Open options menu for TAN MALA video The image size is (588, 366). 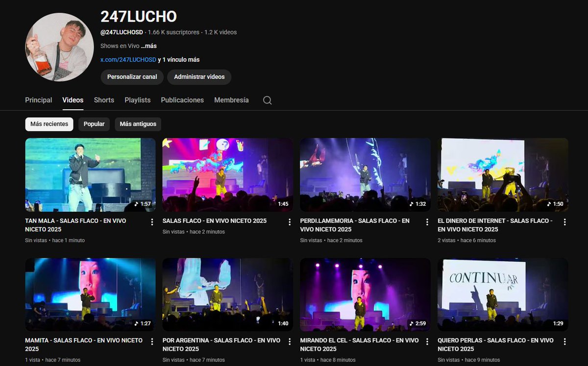point(152,222)
